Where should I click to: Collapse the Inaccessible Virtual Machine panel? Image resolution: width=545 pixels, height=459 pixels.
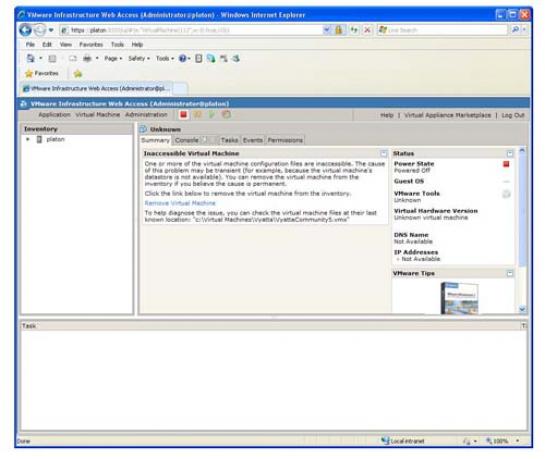click(383, 154)
